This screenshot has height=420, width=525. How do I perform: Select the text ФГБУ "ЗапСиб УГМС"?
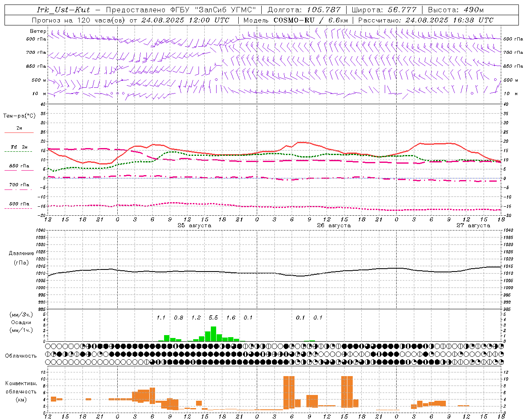point(213,10)
